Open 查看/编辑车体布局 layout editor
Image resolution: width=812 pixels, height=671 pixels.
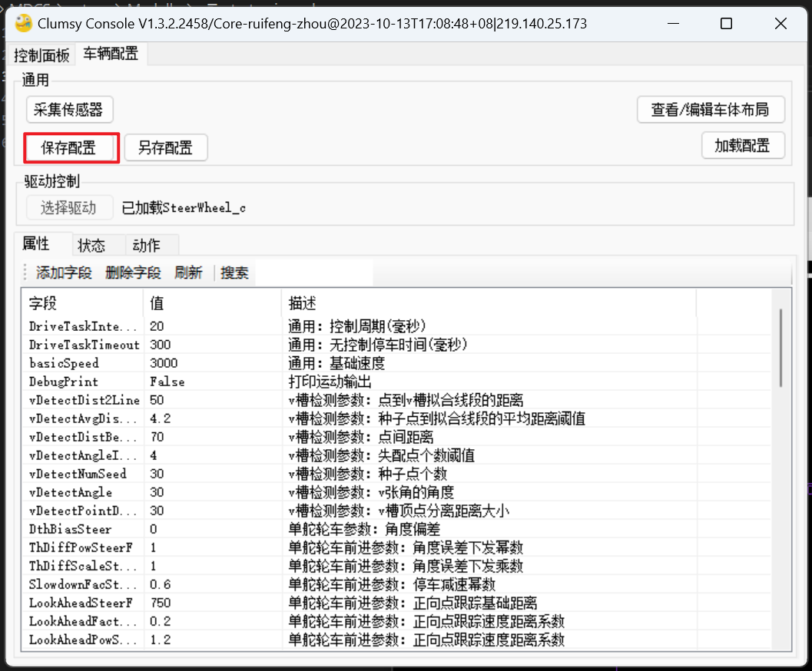[710, 110]
